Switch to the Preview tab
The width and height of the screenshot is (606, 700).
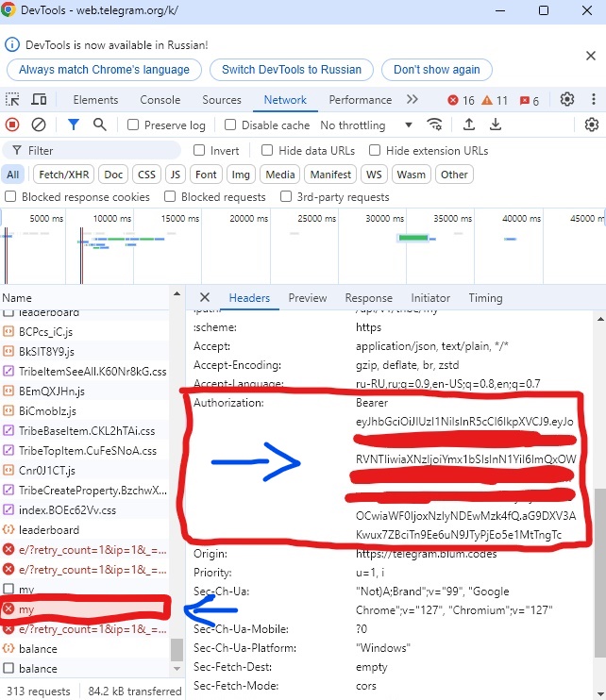tap(307, 298)
